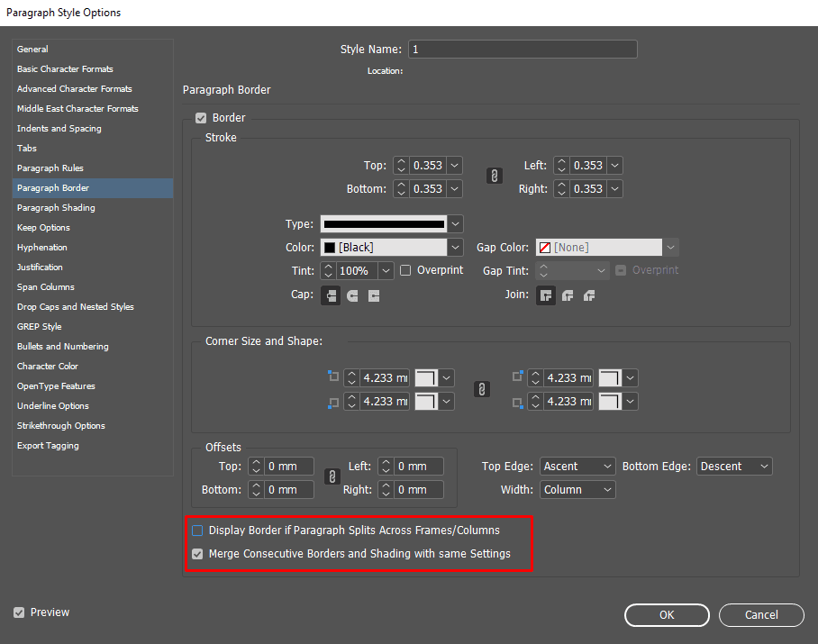Open the bottom-right corner shape dropdown
The image size is (818, 644).
coord(631,402)
